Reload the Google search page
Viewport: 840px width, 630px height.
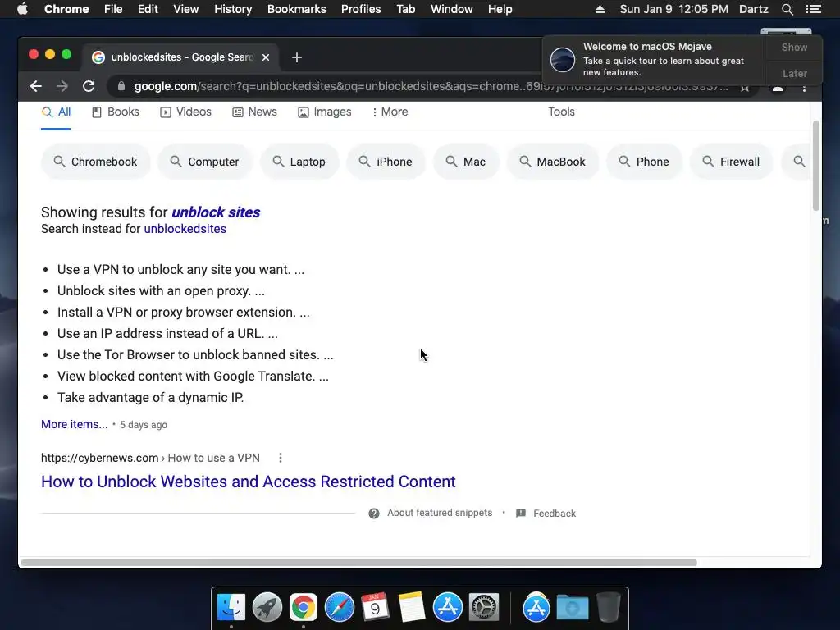click(89, 86)
